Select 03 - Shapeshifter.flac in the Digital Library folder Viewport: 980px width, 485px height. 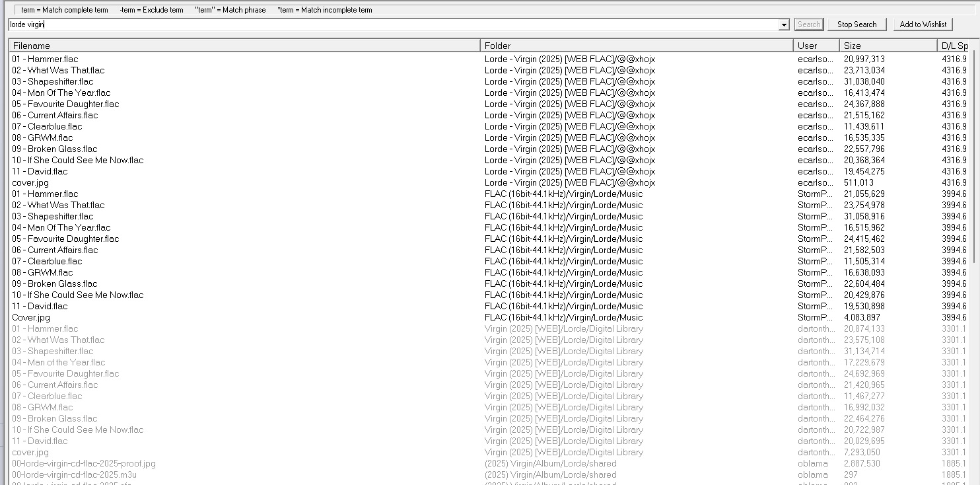click(x=53, y=351)
